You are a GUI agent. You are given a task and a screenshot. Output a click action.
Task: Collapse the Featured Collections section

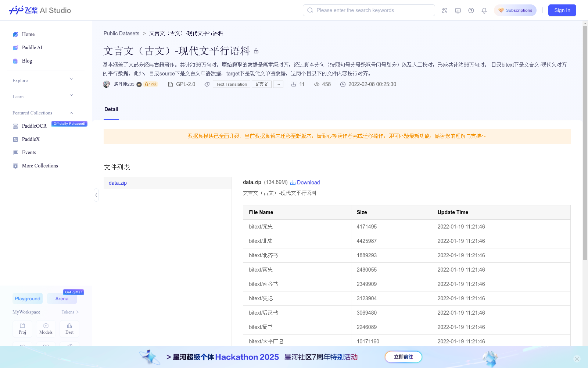tap(43, 113)
